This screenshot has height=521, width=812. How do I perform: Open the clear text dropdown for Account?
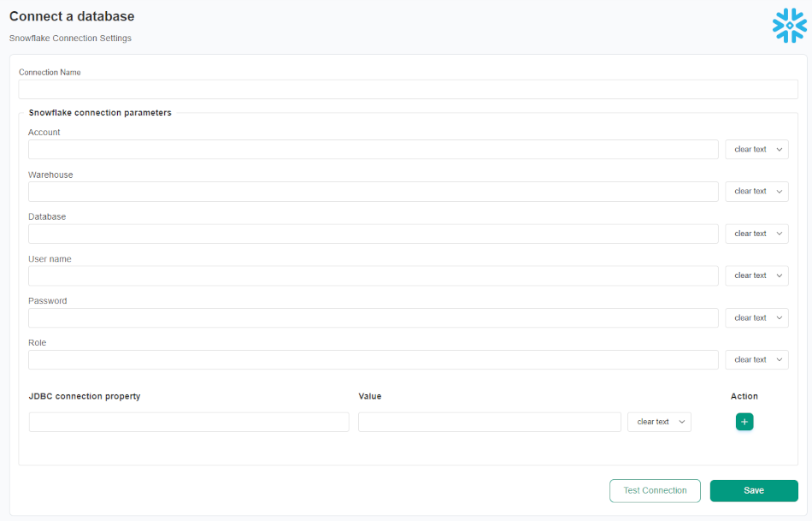pos(756,150)
